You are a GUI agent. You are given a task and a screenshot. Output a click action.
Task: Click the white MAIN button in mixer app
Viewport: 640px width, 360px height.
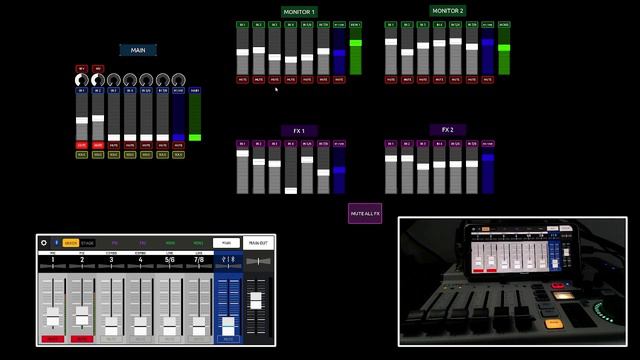tap(226, 243)
